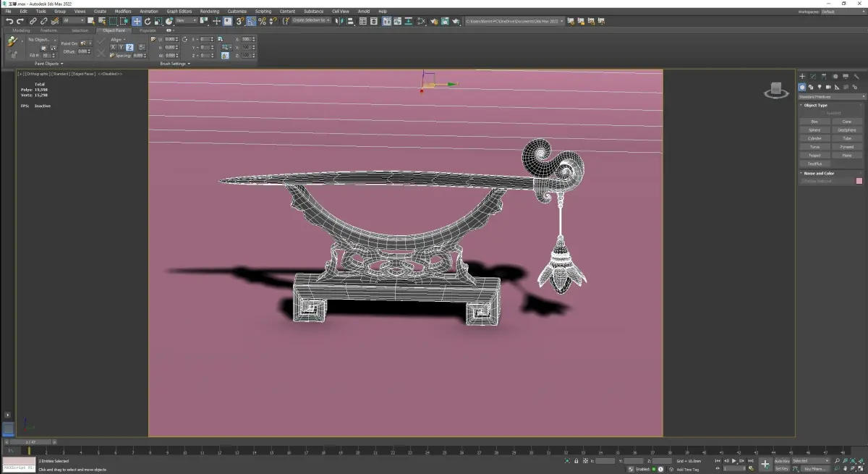Screen dimensions: 868x474
Task: Open the Render Setup icon
Action: 434,21
